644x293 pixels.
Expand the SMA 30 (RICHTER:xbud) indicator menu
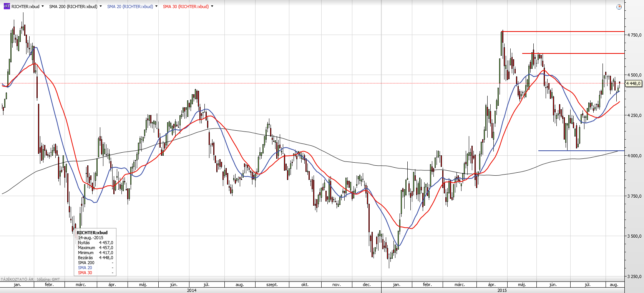(x=212, y=7)
